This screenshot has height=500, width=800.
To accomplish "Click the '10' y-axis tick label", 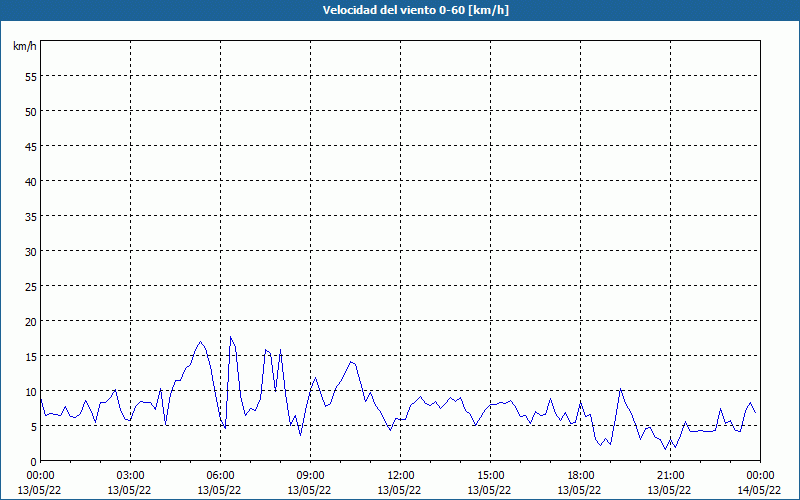I will [x=31, y=391].
